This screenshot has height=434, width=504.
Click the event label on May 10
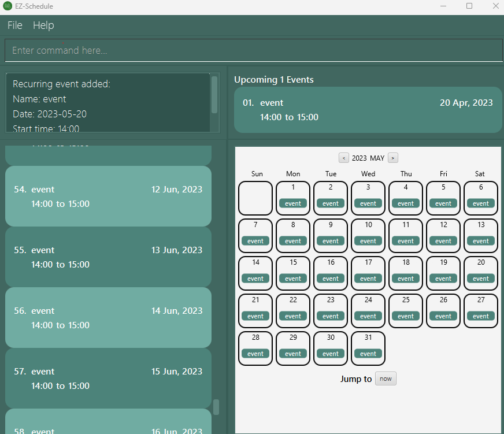pos(368,241)
